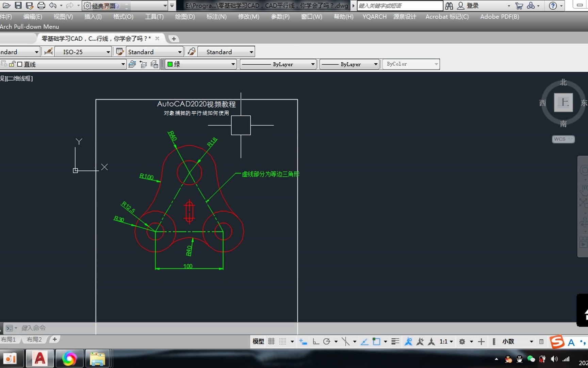Toggle object snap tracking in status bar
The image size is (588, 368).
click(364, 341)
